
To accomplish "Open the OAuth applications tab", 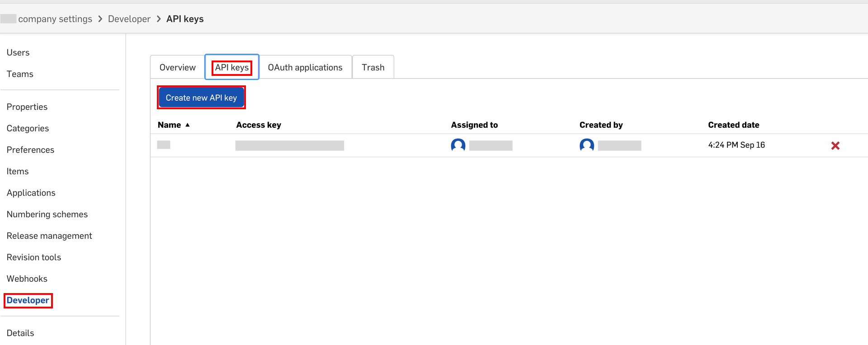I will 305,67.
